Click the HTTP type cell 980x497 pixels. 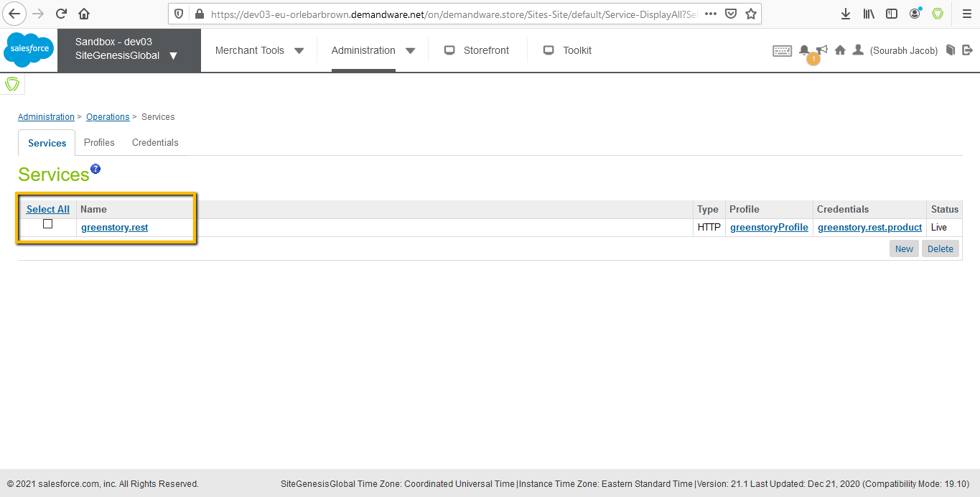tap(709, 228)
